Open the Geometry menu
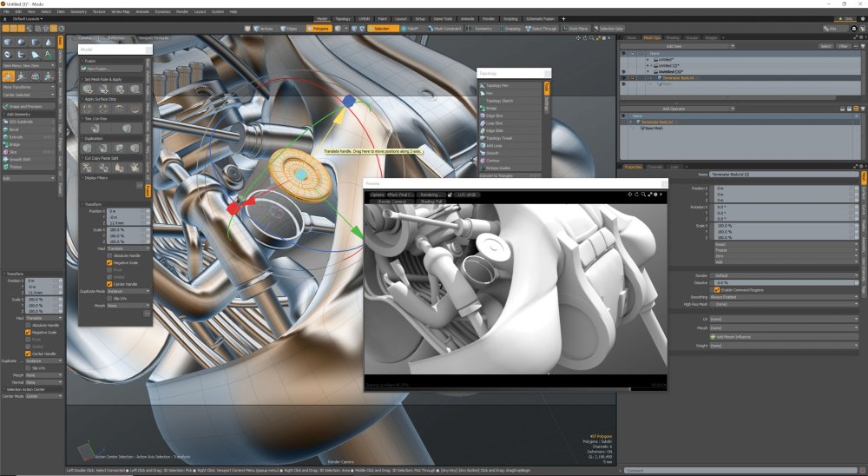868x476 pixels. (x=78, y=11)
